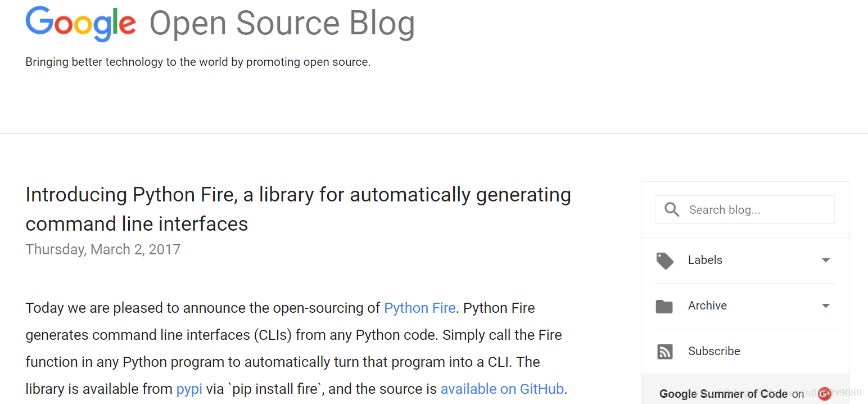Viewport: 868px width, 404px height.
Task: Click the Open Source Blog title
Action: coord(282,24)
